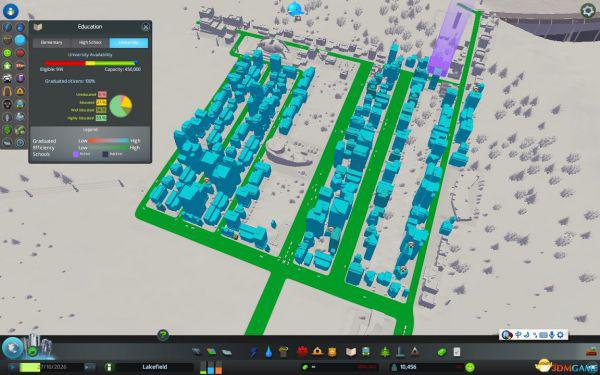This screenshot has width=600, height=375.
Task: Open the Healthcare build menu
Action: [x=302, y=351]
